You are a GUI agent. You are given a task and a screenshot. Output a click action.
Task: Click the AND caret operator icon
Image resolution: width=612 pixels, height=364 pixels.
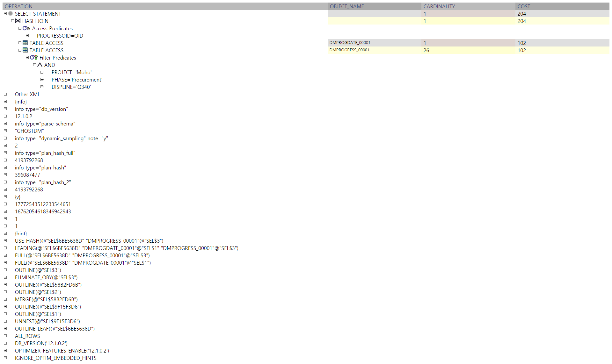point(40,65)
